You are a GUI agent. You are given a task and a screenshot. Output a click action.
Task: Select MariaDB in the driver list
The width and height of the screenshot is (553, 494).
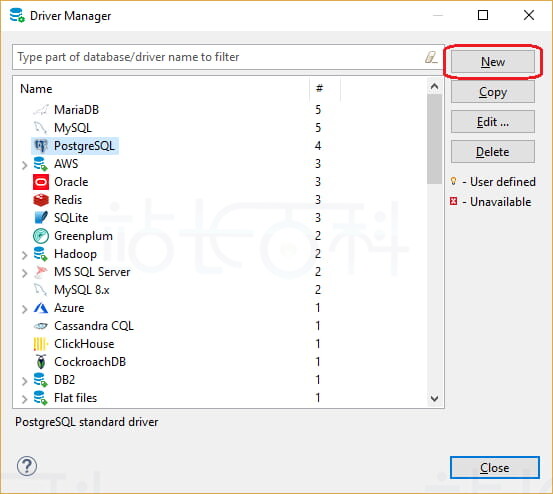pos(77,110)
